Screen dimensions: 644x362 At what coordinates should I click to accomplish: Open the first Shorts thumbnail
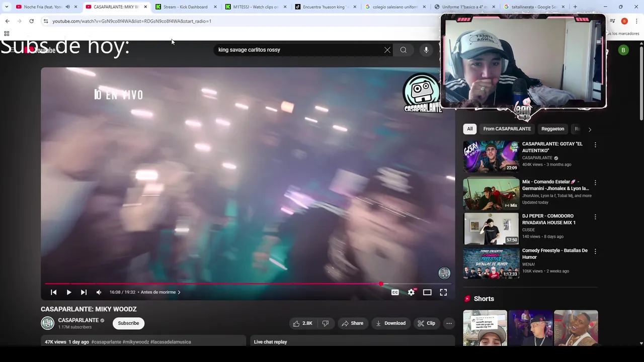coord(485,328)
